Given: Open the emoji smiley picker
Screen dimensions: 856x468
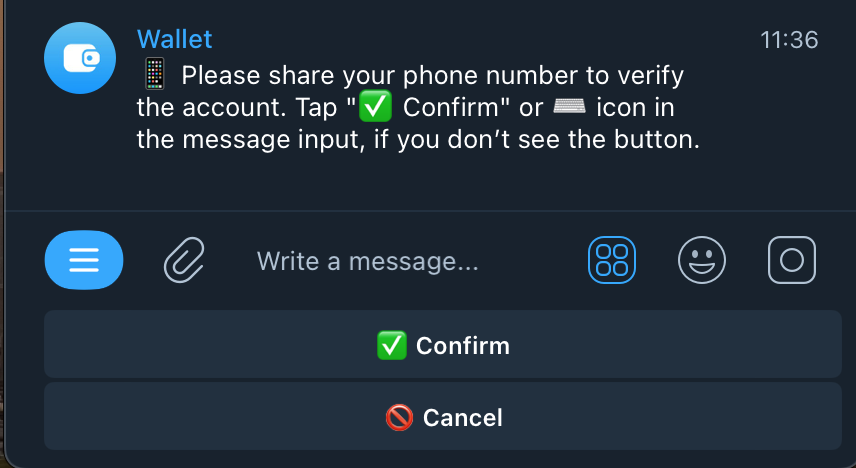Looking at the screenshot, I should [702, 260].
